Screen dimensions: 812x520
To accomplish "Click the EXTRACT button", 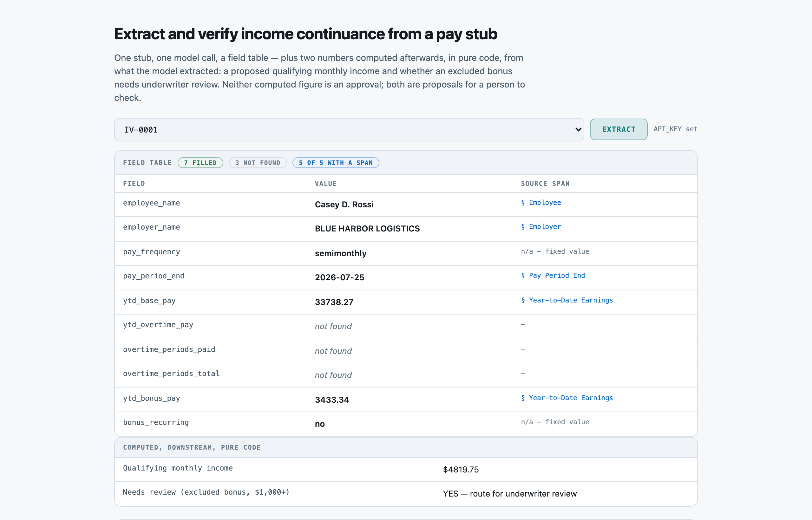I will point(619,129).
